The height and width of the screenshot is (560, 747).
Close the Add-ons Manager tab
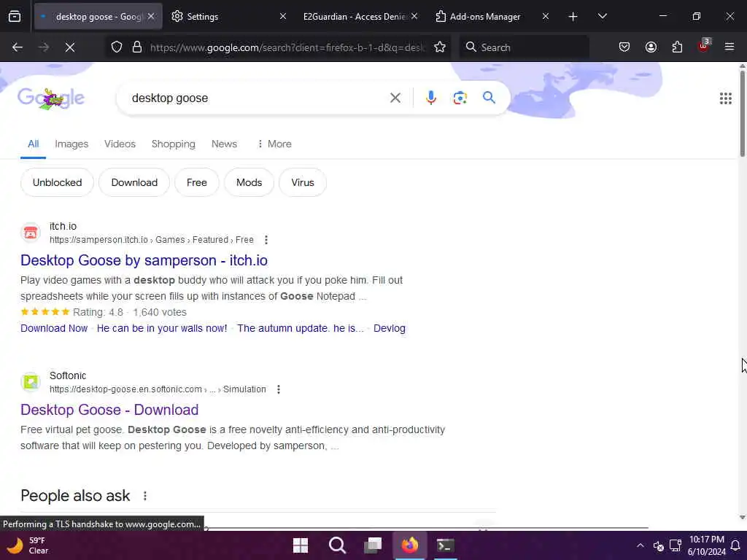546,17
